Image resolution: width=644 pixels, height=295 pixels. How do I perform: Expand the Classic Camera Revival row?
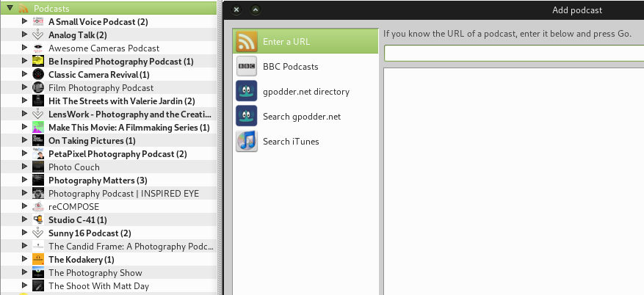click(24, 74)
